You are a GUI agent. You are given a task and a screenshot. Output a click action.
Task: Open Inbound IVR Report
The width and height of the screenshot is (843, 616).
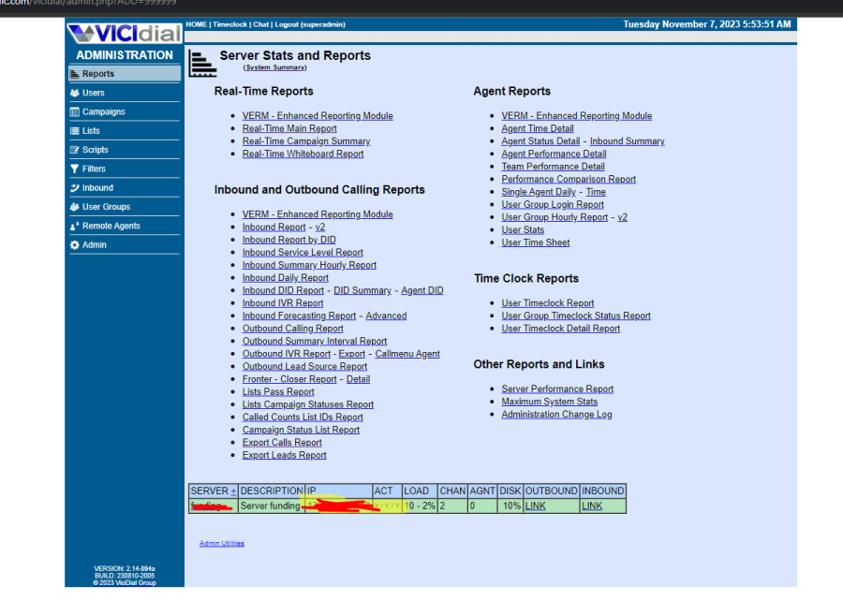[283, 303]
